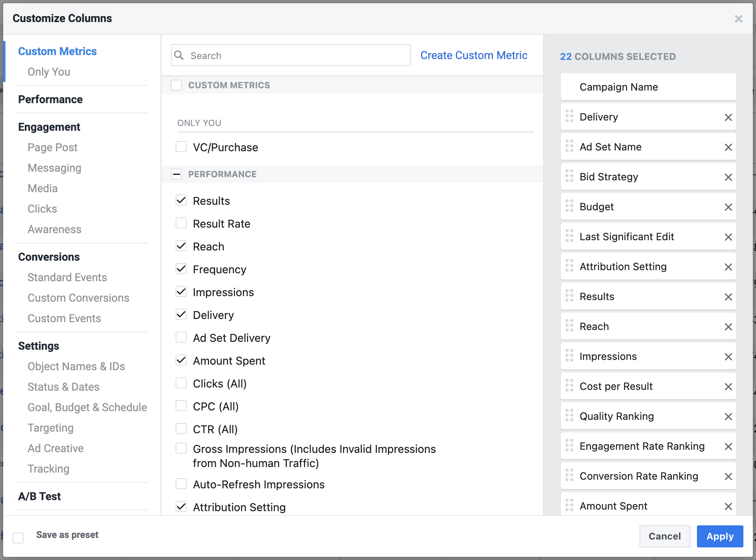Select the Campaign Name column

[x=648, y=87]
